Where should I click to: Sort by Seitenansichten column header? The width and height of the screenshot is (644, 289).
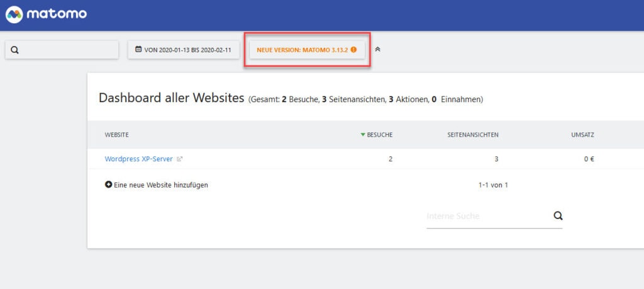[473, 135]
